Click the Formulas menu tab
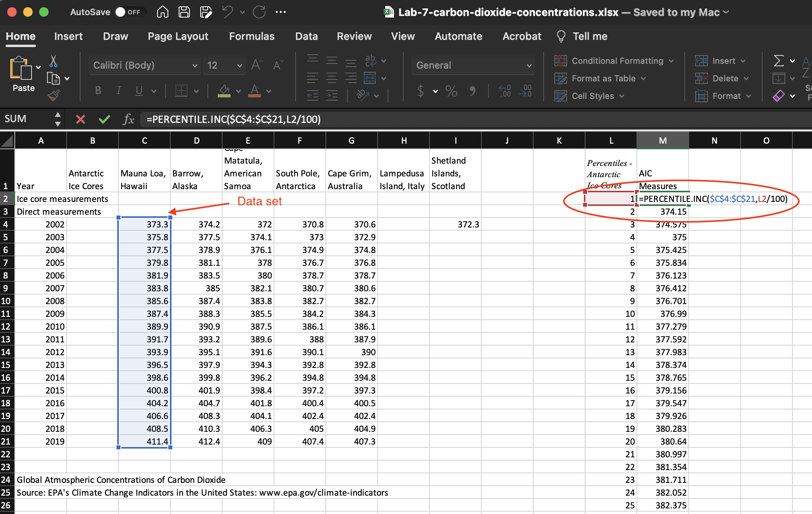 pyautogui.click(x=250, y=36)
